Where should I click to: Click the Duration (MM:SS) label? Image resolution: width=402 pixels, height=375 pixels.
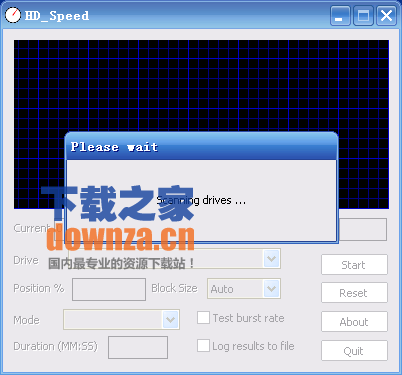56,346
